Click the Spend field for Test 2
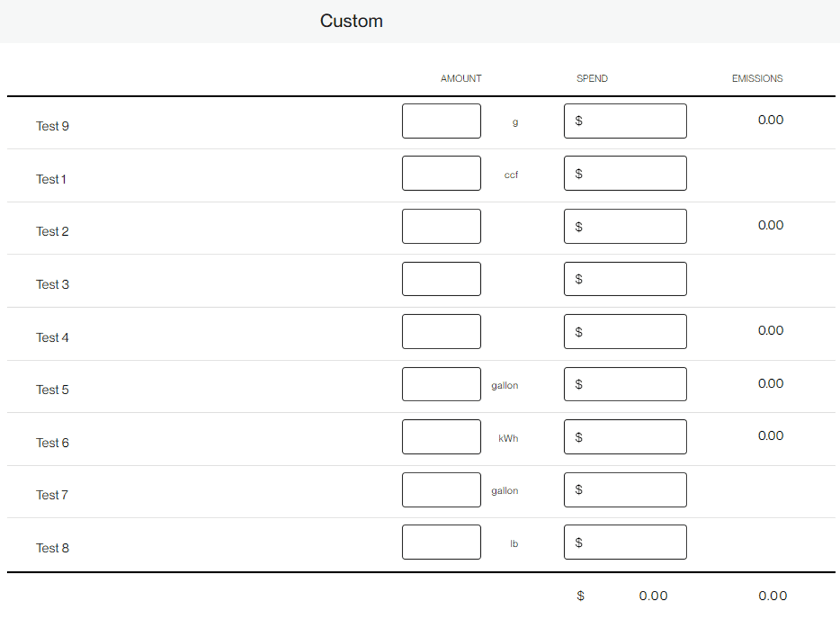The height and width of the screenshot is (619, 840). [x=625, y=226]
